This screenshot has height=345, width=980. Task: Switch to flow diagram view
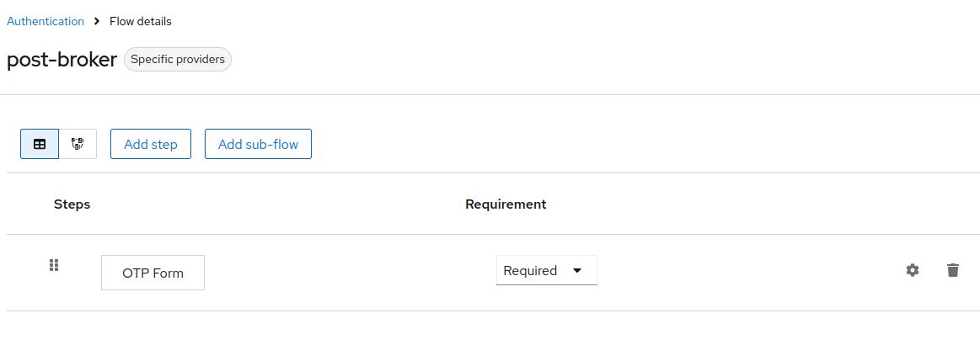point(78,144)
